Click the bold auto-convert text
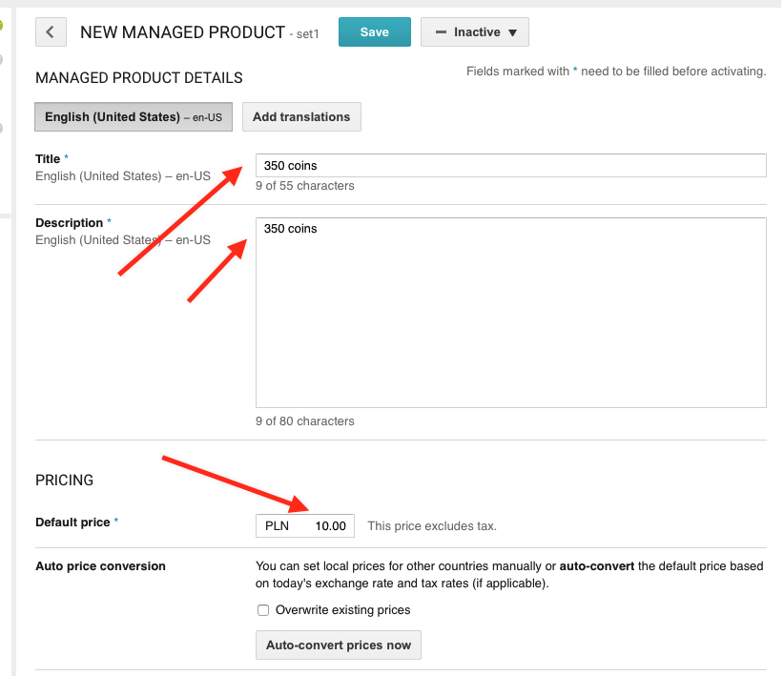 point(596,566)
